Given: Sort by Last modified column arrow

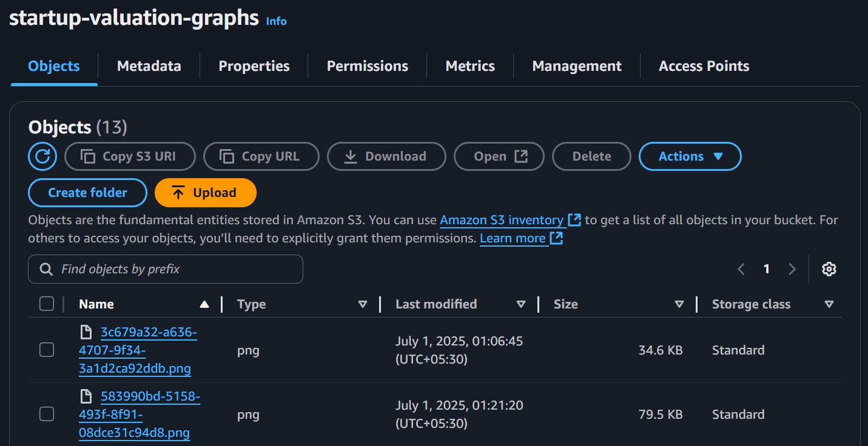Looking at the screenshot, I should tap(520, 304).
